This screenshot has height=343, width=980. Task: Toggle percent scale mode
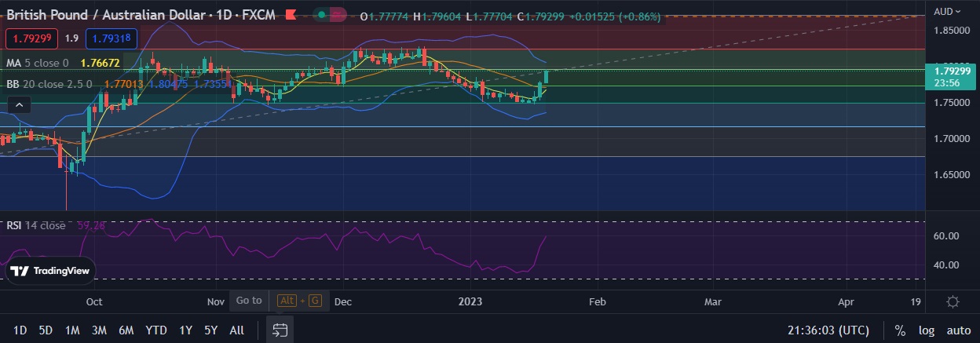(x=900, y=330)
